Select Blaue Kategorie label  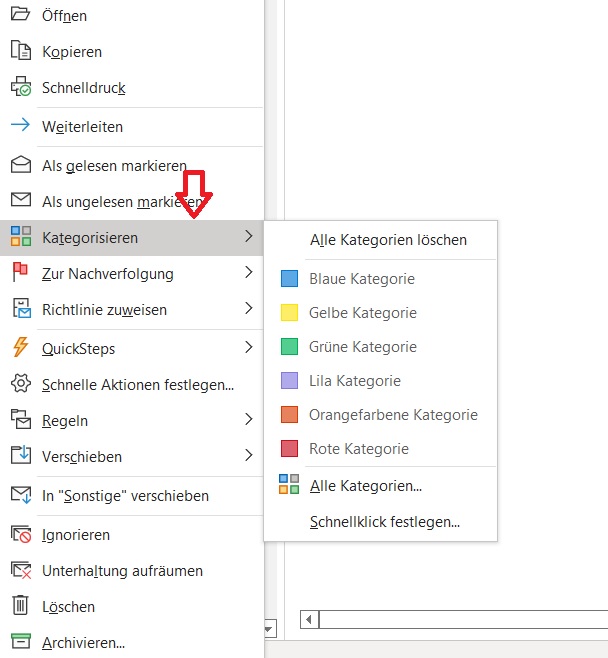click(362, 279)
